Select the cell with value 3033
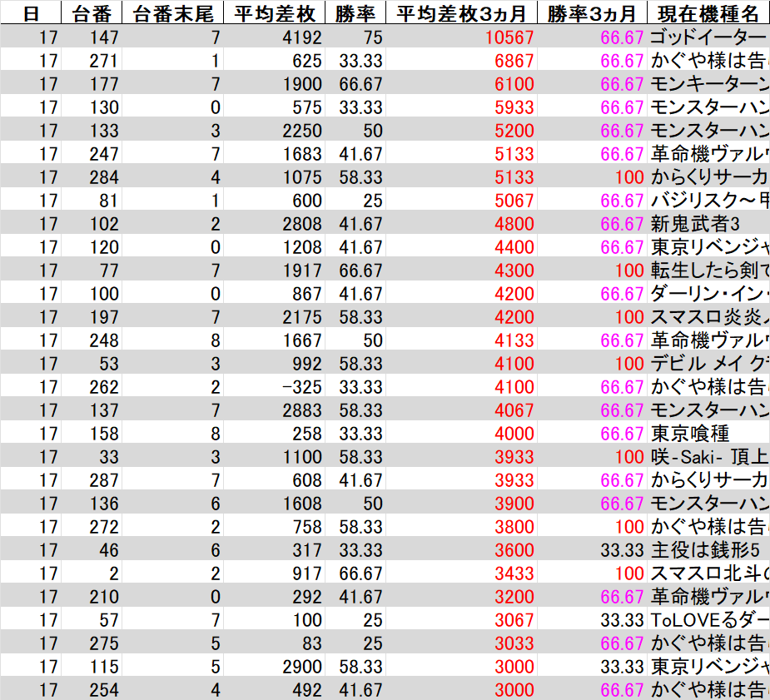The height and width of the screenshot is (700, 770). point(461,643)
